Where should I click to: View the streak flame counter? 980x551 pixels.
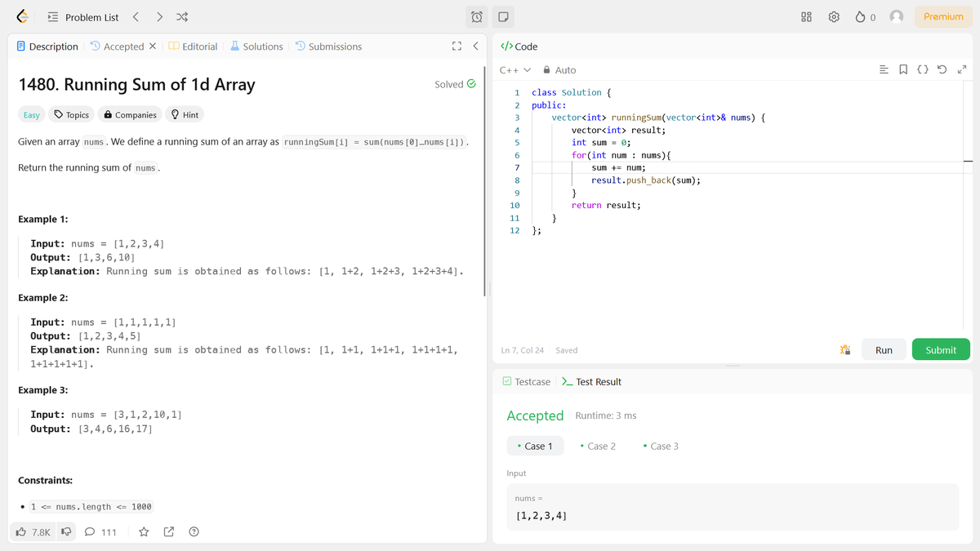tap(865, 16)
